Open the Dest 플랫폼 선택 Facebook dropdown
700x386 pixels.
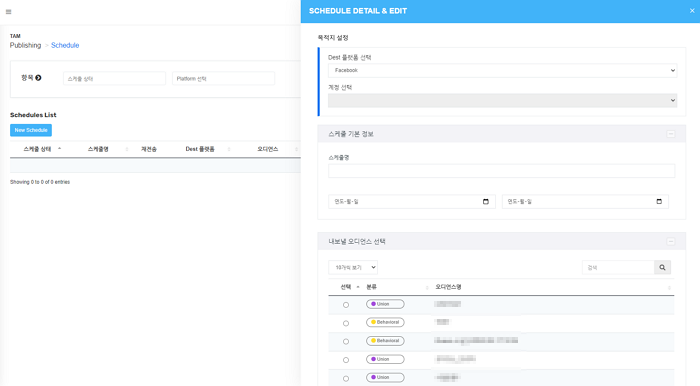[x=502, y=71]
